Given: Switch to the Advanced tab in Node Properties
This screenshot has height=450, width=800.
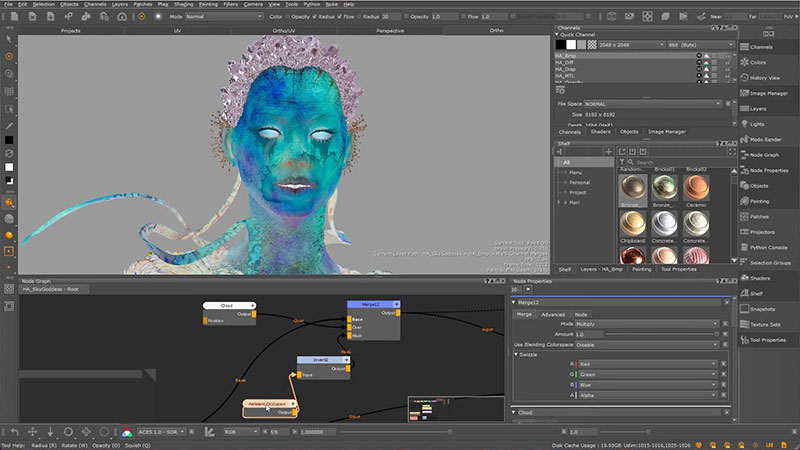Looking at the screenshot, I should 552,314.
